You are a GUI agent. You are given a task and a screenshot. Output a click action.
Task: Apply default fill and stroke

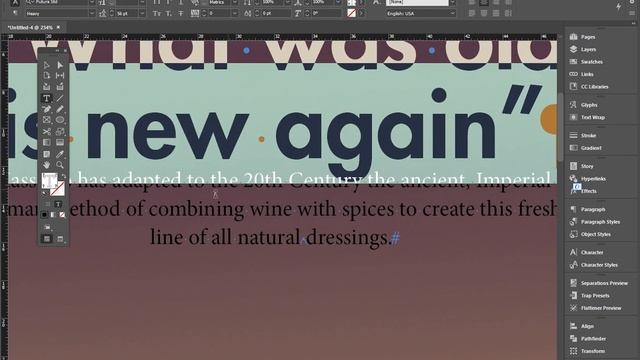(x=44, y=193)
